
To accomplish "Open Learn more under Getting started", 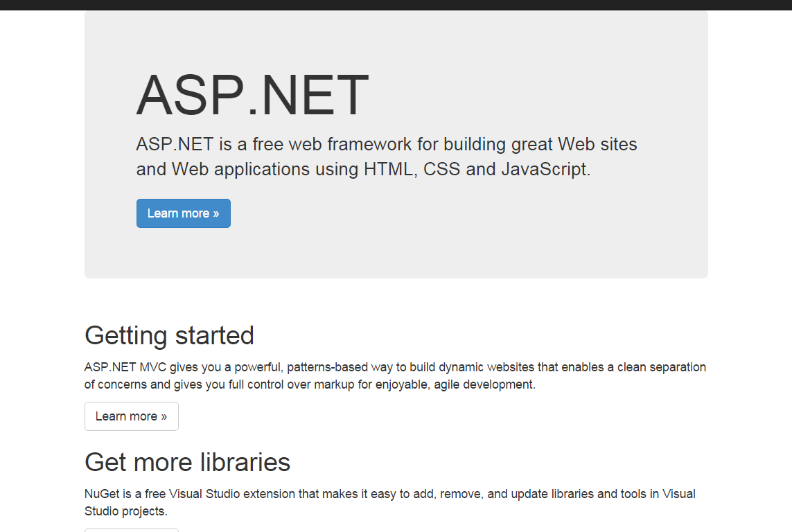I will click(x=131, y=416).
